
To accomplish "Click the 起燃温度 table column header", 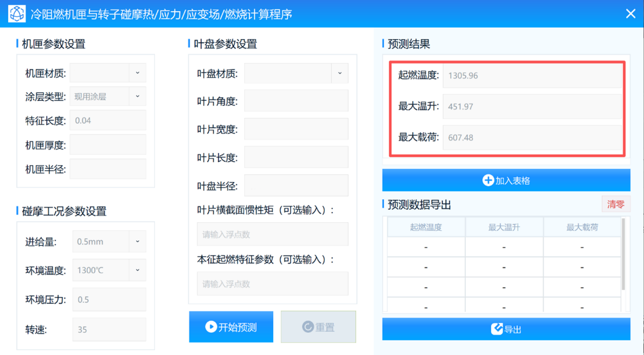I will pyautogui.click(x=426, y=227).
